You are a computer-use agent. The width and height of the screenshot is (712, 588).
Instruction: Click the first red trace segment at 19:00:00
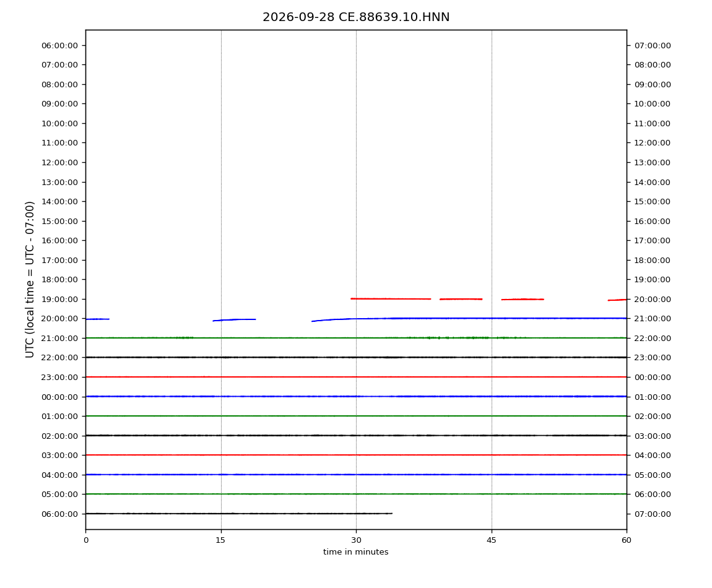[391, 299]
